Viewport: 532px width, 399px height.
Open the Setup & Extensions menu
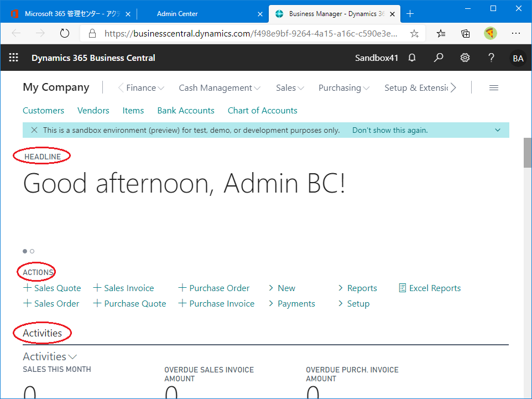(416, 88)
